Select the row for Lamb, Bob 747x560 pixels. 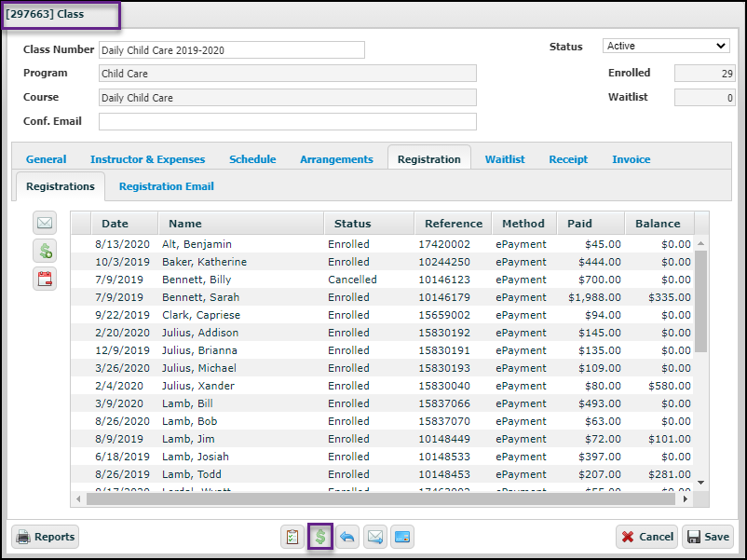click(382, 421)
